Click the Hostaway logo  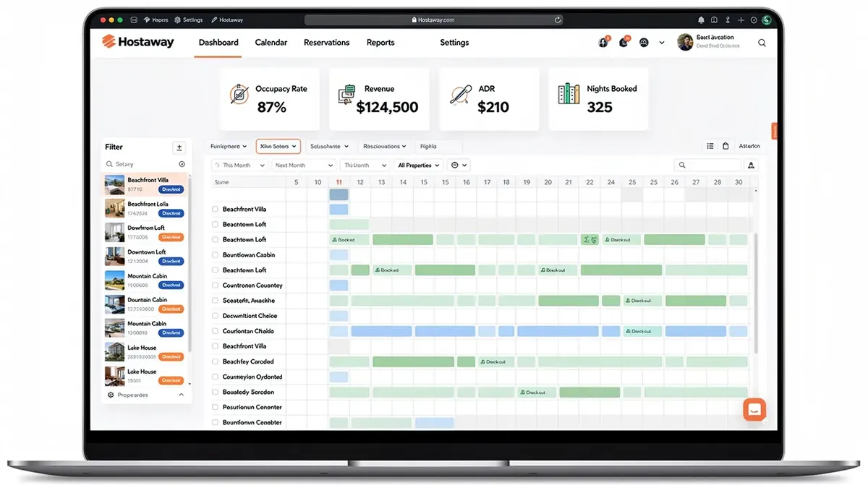(x=138, y=42)
